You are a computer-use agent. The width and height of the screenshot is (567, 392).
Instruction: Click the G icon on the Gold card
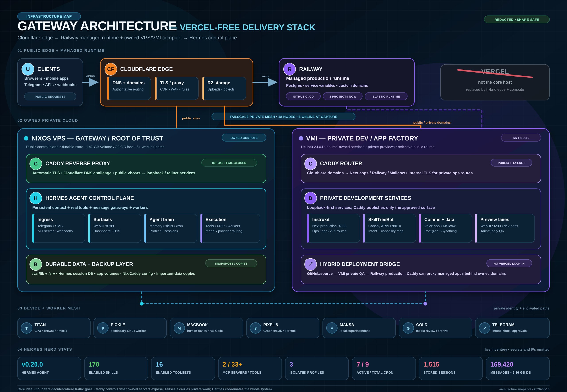point(408,328)
